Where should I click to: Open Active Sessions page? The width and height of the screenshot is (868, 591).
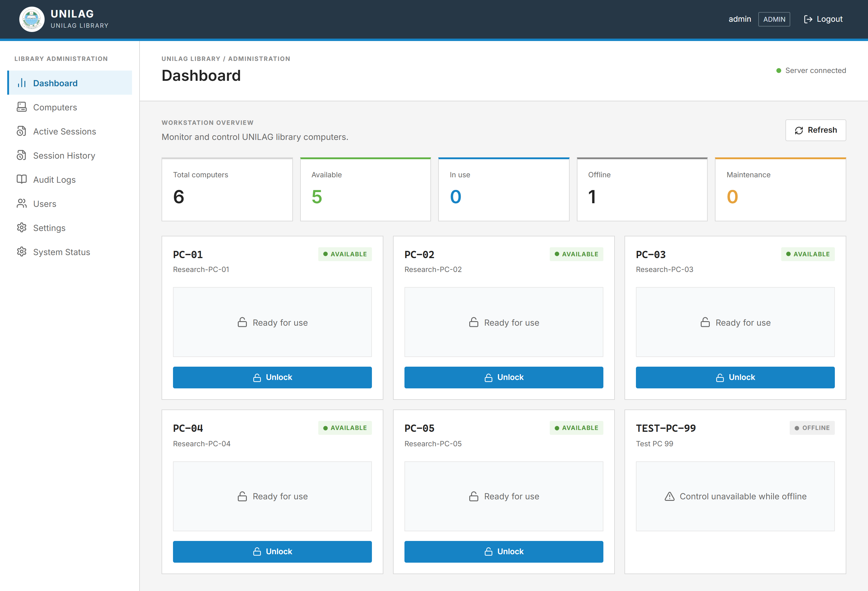point(70,131)
